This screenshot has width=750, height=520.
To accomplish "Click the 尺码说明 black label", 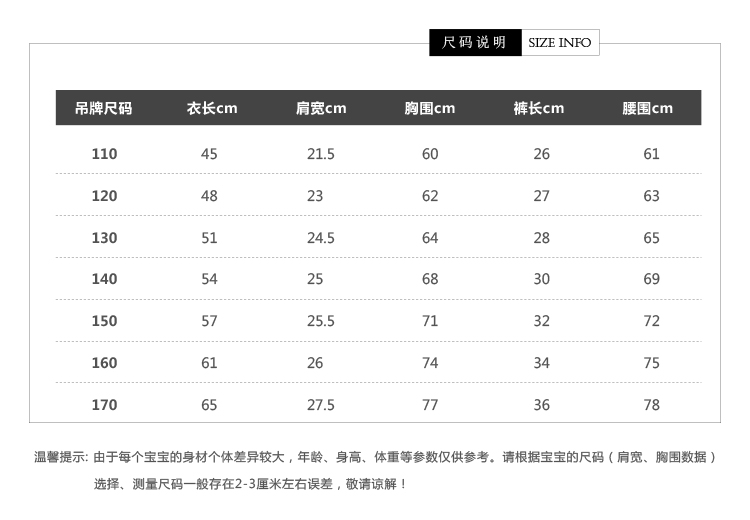I will click(x=475, y=42).
